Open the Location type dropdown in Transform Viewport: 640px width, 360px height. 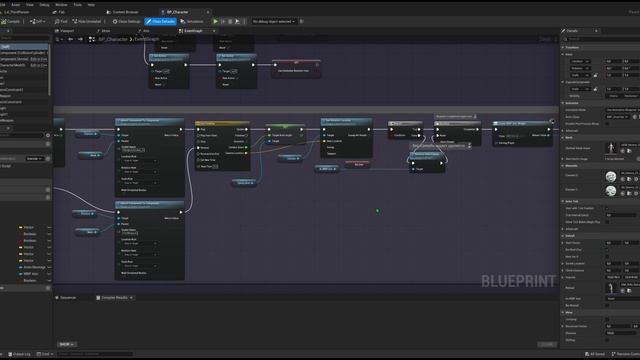click(580, 61)
